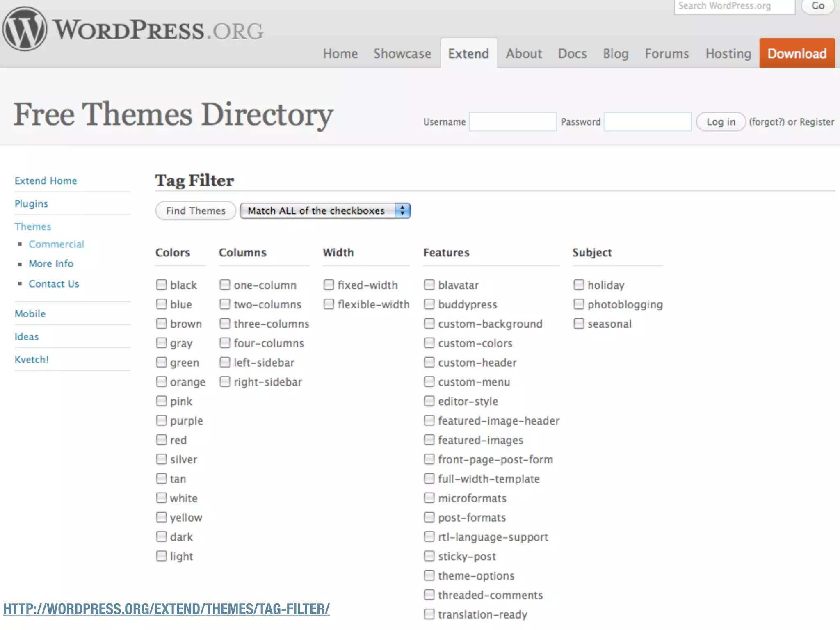Check the black color checkbox
This screenshot has width=840, height=630.
[x=162, y=285]
